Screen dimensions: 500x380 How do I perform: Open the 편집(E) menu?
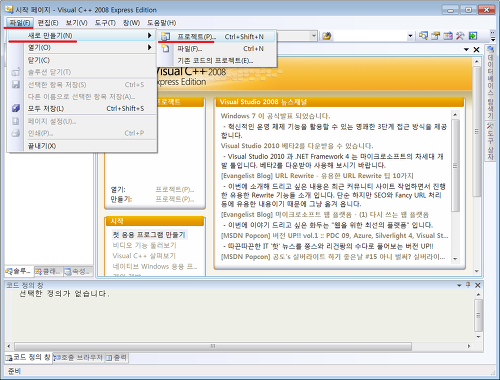48,23
